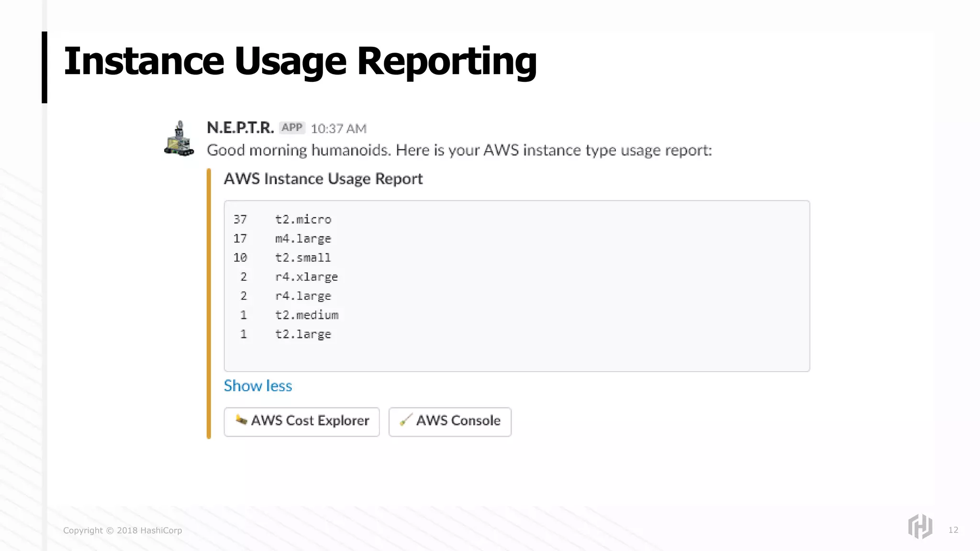Click the 10:37 AM message timestamp
Image resolution: width=980 pixels, height=551 pixels.
[x=339, y=129]
